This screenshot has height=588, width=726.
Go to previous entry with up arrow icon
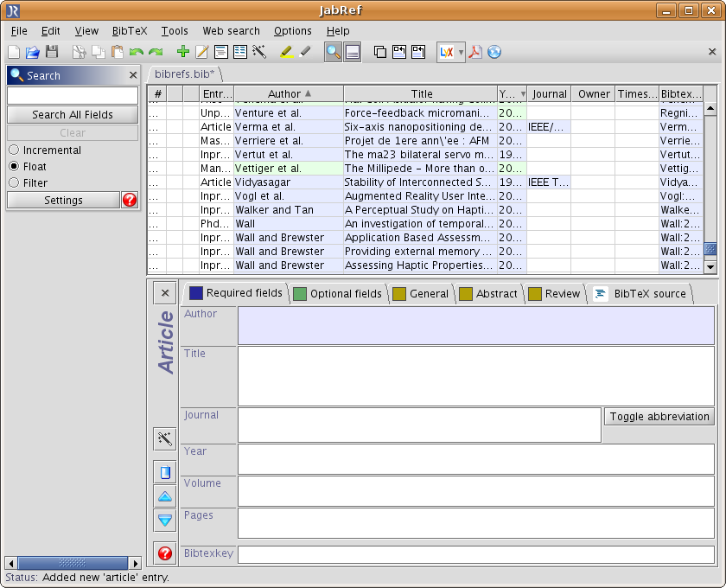pos(165,496)
